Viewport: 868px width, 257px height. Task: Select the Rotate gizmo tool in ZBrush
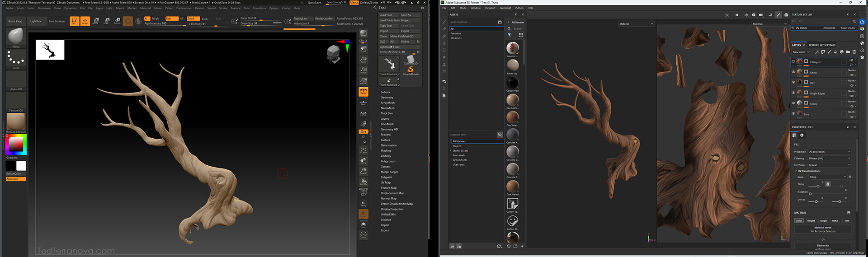(x=117, y=21)
